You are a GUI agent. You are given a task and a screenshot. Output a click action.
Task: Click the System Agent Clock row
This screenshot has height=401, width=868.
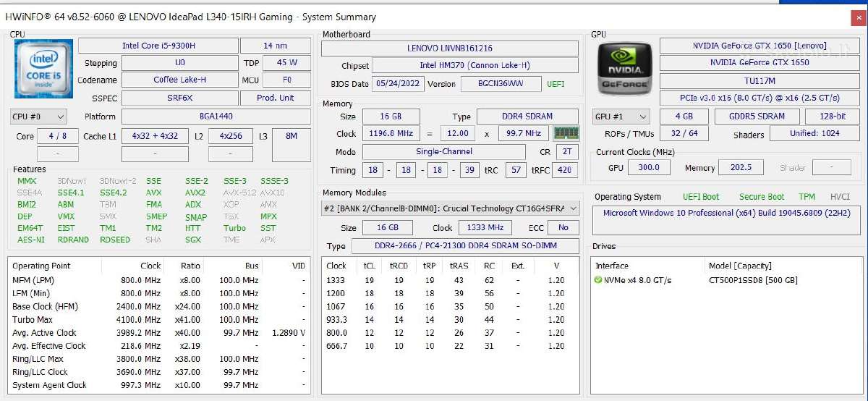pyautogui.click(x=159, y=385)
